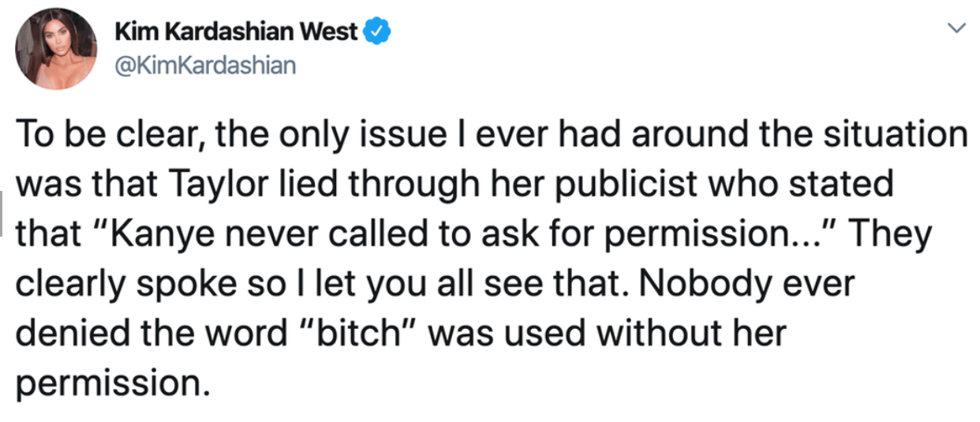Visit the @KimKardashian handle link
The image size is (980, 422).
click(x=204, y=65)
